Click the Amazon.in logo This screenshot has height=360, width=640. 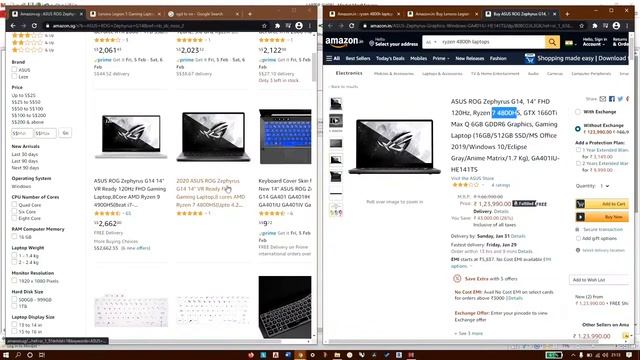click(344, 42)
